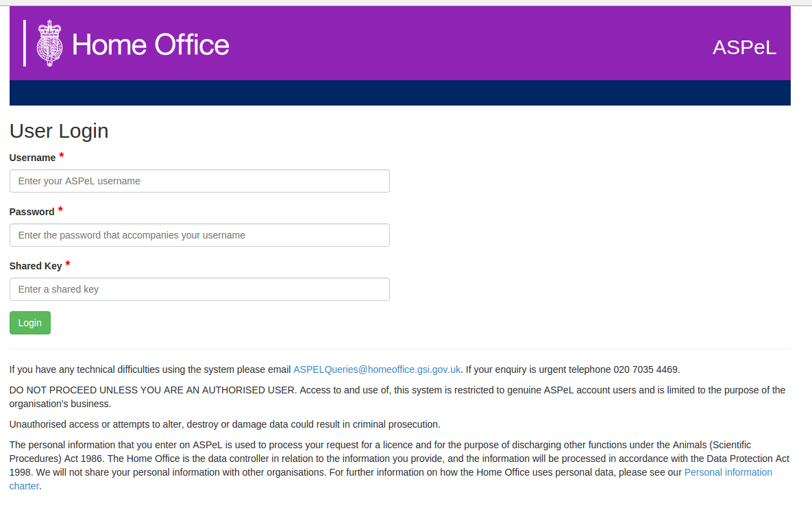This screenshot has height=525, width=812.
Task: Click the Username field label
Action: [x=33, y=158]
